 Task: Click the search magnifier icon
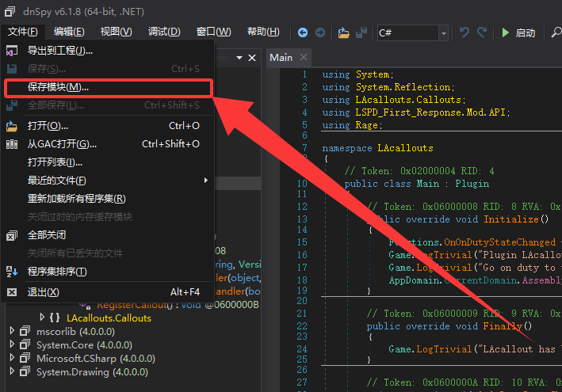[x=556, y=32]
